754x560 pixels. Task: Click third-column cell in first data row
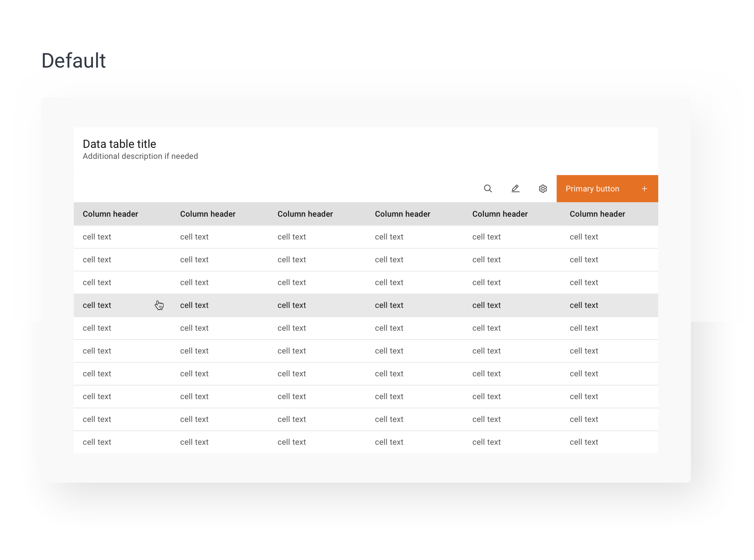coord(292,237)
